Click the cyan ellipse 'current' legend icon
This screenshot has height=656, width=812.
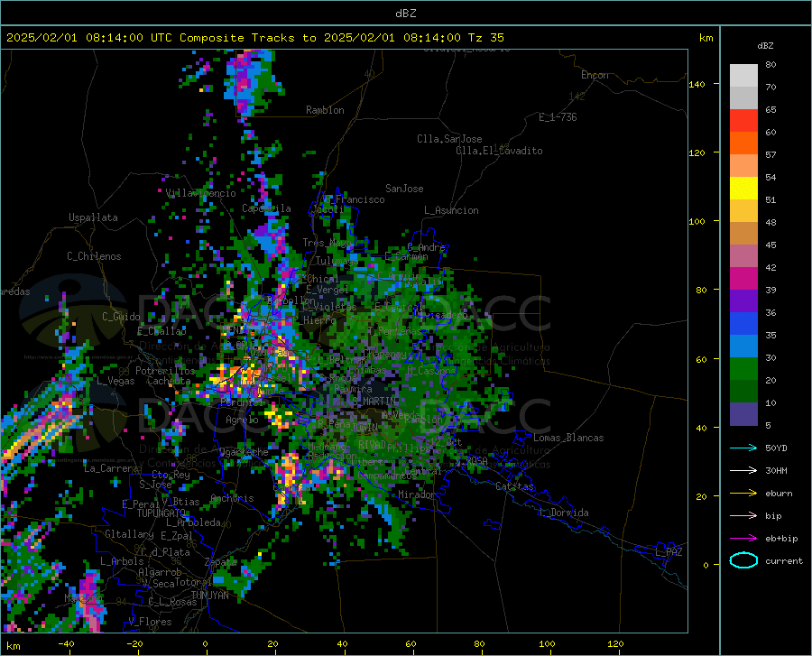coord(743,560)
